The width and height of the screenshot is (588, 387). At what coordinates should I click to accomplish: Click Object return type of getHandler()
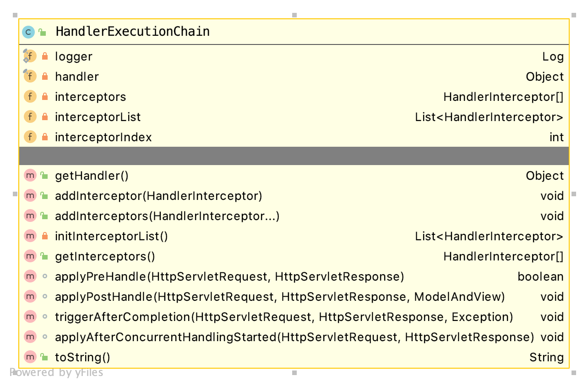click(545, 176)
